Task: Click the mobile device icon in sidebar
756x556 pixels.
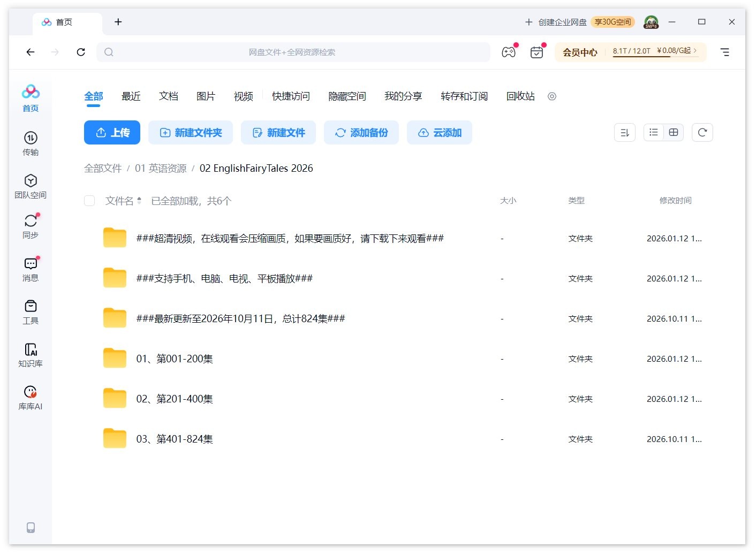Action: click(31, 528)
